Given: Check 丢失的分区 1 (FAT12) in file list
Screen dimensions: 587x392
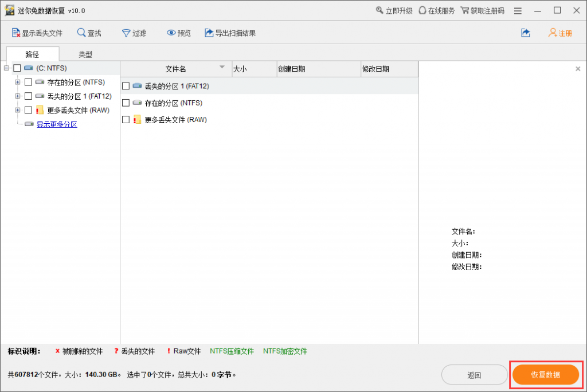Looking at the screenshot, I should 126,86.
